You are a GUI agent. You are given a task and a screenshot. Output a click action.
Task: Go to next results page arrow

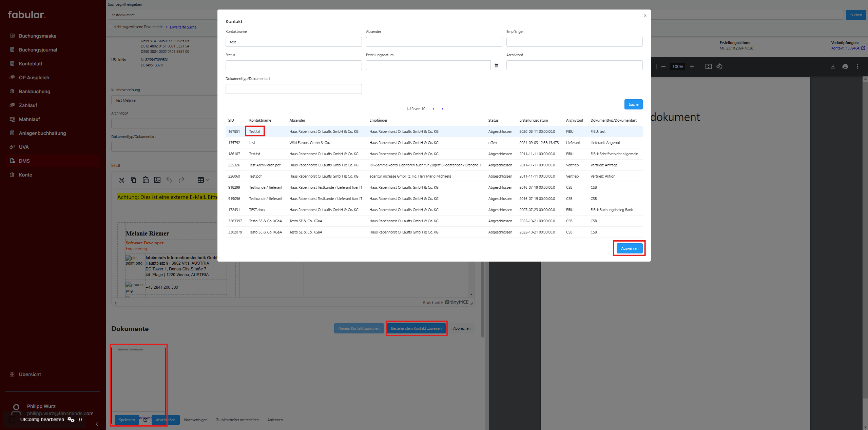click(442, 109)
